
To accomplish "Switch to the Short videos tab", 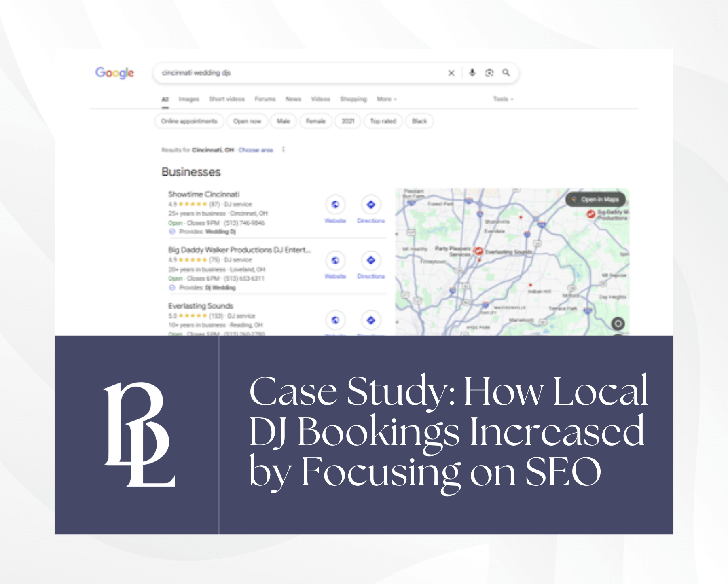I will pos(227,99).
